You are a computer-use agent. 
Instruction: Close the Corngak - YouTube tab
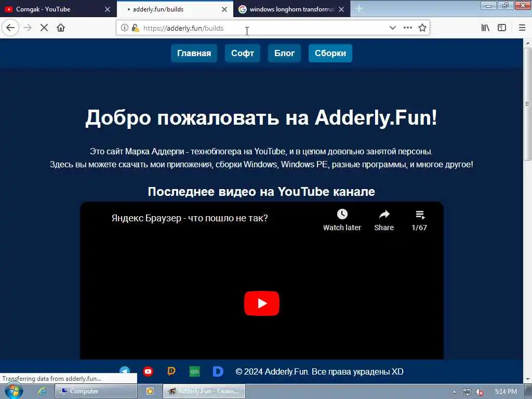point(107,9)
